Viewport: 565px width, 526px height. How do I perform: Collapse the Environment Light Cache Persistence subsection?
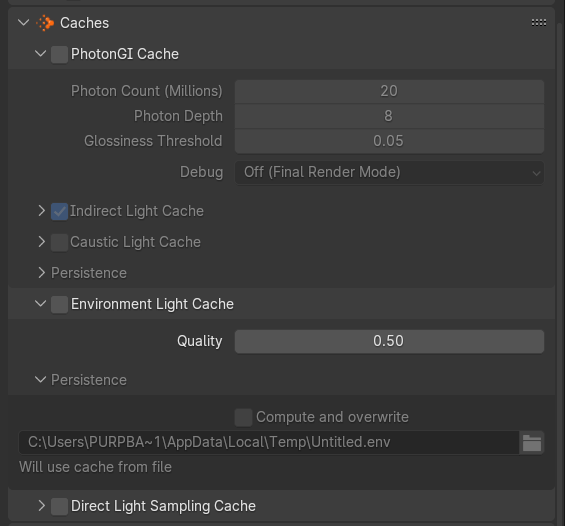click(x=40, y=379)
